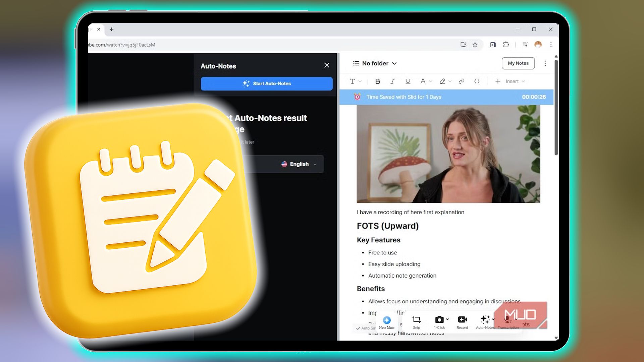This screenshot has height=362, width=644.
Task: Toggle bold text formatting
Action: [378, 81]
